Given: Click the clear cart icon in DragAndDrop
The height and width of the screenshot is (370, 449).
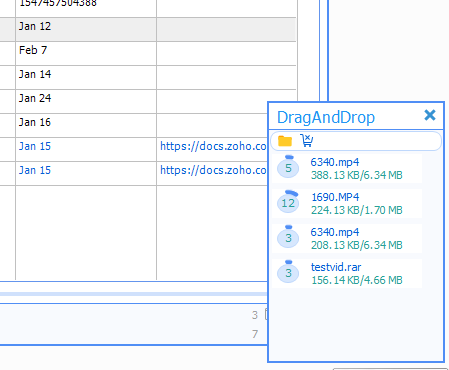Looking at the screenshot, I should (307, 140).
